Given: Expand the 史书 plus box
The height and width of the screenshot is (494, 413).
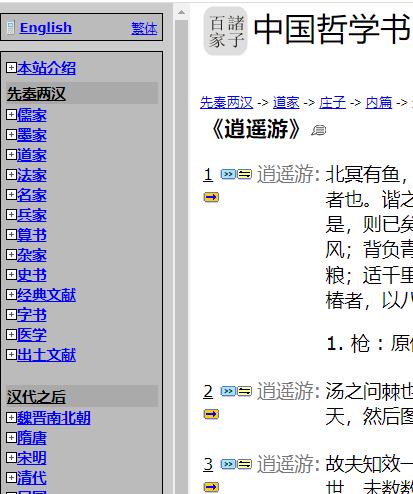Looking at the screenshot, I should point(11,275).
